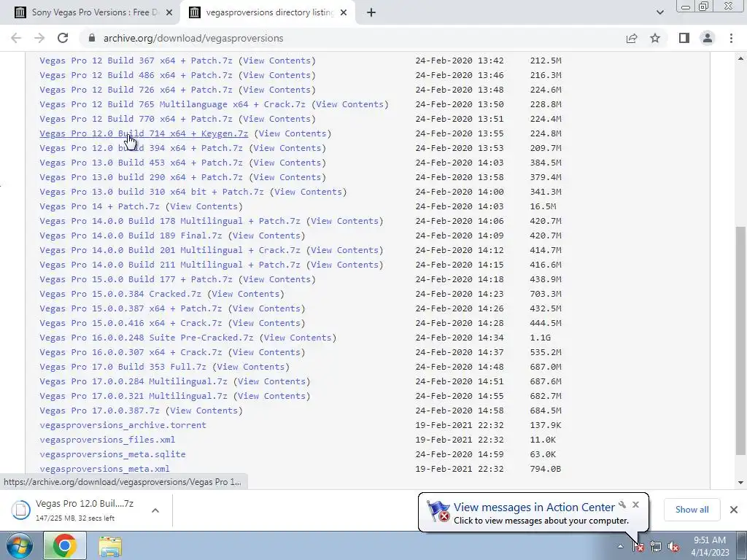This screenshot has width=747, height=560.
Task: Open the Windows Start menu
Action: click(19, 545)
